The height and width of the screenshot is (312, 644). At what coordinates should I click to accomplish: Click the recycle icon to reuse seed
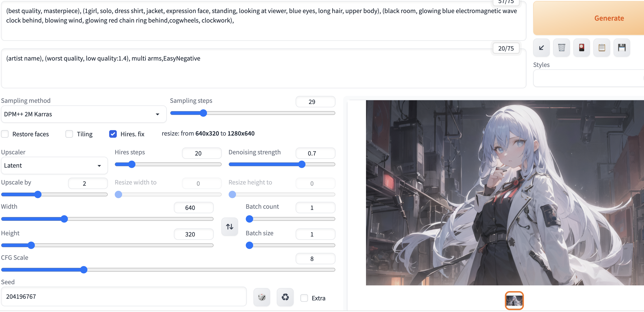(x=285, y=297)
